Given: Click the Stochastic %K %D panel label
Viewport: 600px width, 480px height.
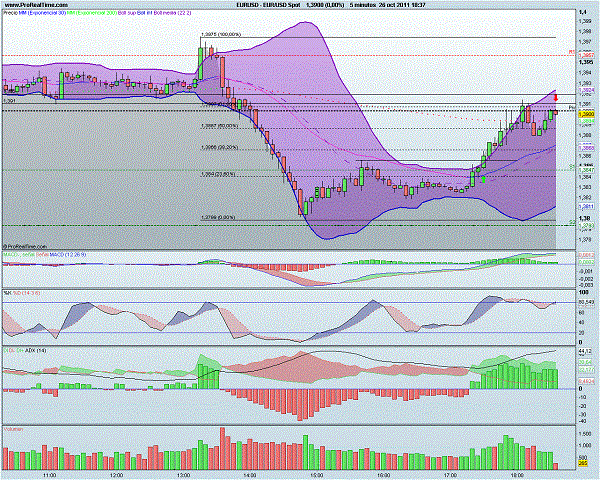Looking at the screenshot, I should [22, 292].
